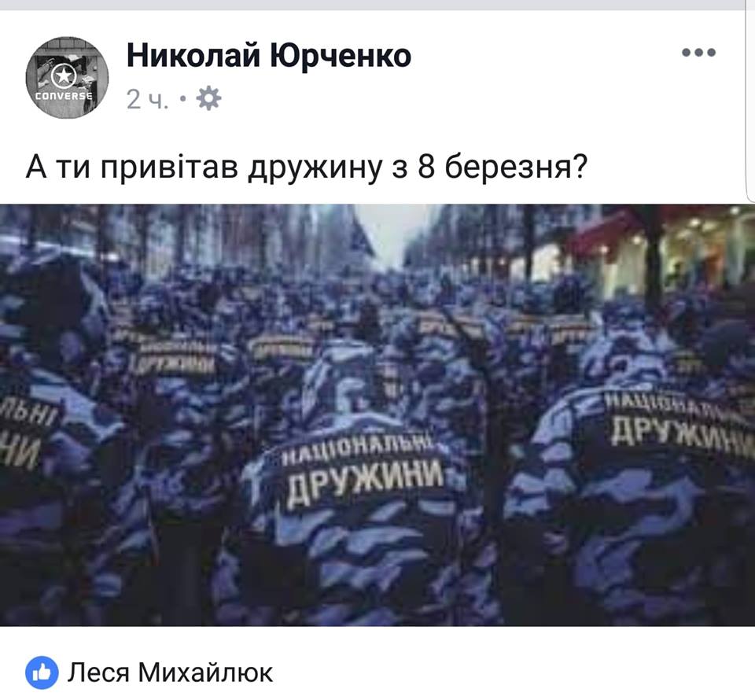Click the post text about 8 березня
Image resolution: width=755 pixels, height=700 pixels.
pos(307,167)
